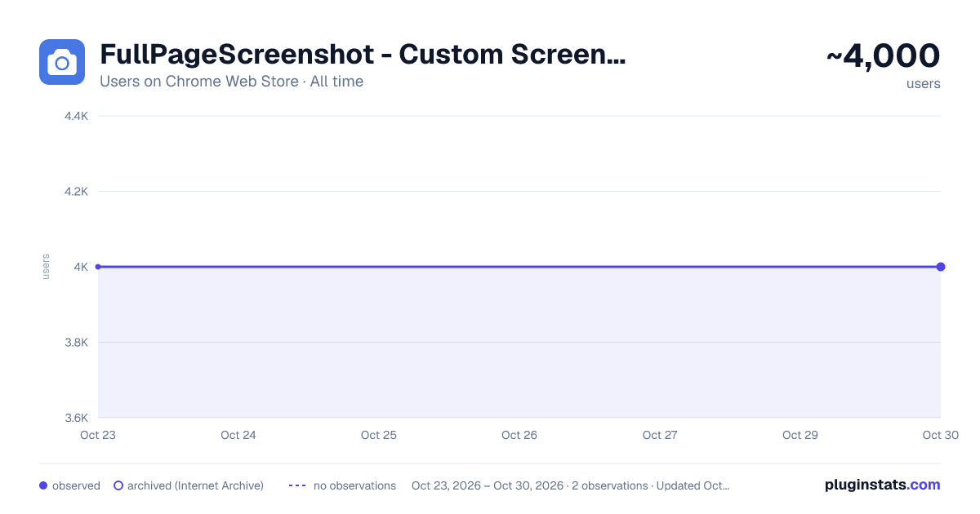The width and height of the screenshot is (980, 514).
Task: Click the 4K y-axis label
Action: pos(80,267)
